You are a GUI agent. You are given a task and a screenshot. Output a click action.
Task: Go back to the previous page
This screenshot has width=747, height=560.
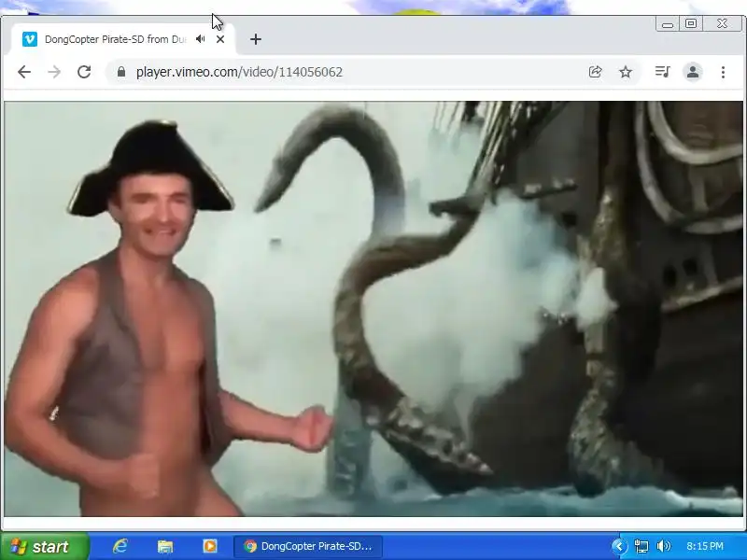[x=24, y=72]
